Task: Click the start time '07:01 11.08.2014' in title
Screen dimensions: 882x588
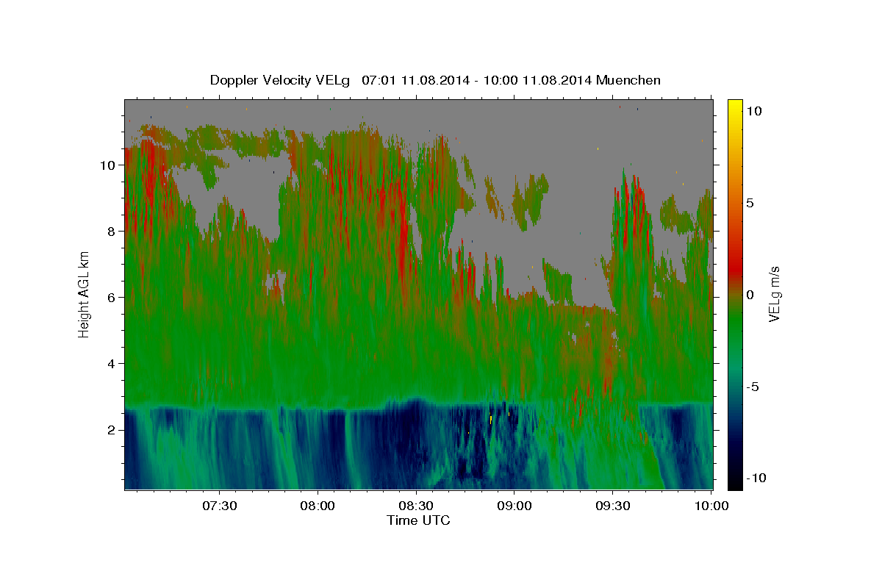Action: [x=414, y=80]
